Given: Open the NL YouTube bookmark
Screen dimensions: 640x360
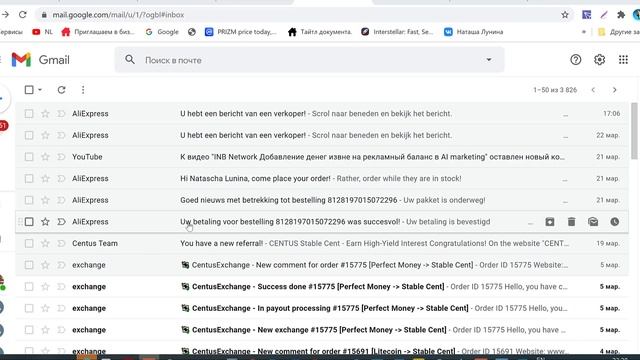Looking at the screenshot, I should pyautogui.click(x=42, y=32).
